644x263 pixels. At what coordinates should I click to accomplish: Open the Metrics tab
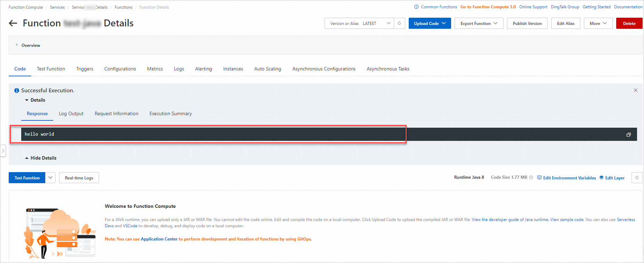tap(155, 69)
